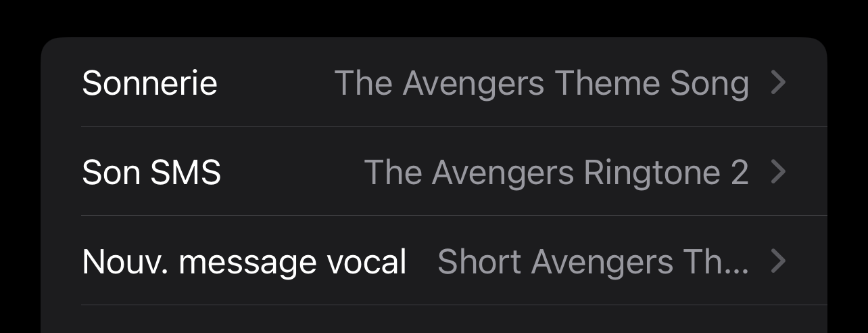The image size is (868, 333).
Task: Change the text tone from The Avengers Ringtone 2
Action: coord(556,172)
